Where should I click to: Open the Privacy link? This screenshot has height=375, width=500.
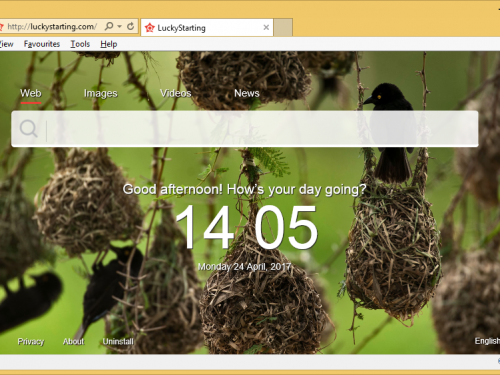[31, 341]
